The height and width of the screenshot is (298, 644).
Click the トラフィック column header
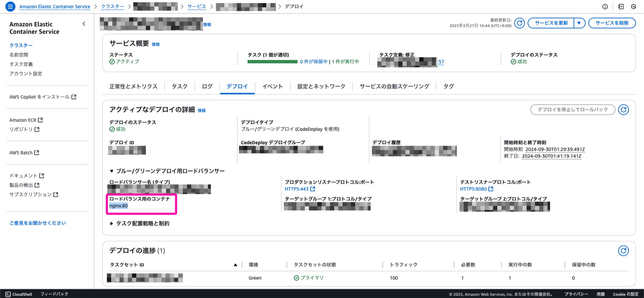tap(404, 265)
